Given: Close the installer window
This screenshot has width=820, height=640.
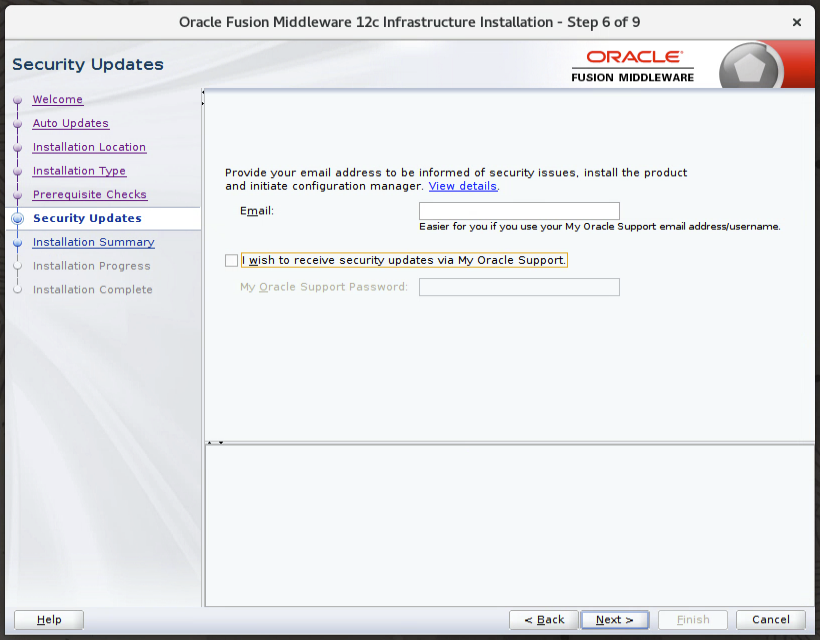Looking at the screenshot, I should pos(796,22).
